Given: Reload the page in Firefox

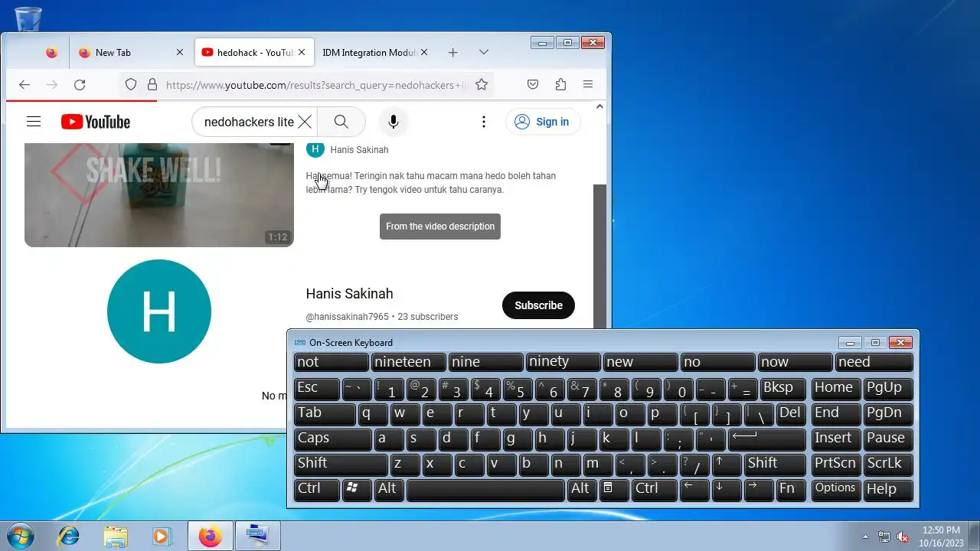Looking at the screenshot, I should pos(80,85).
